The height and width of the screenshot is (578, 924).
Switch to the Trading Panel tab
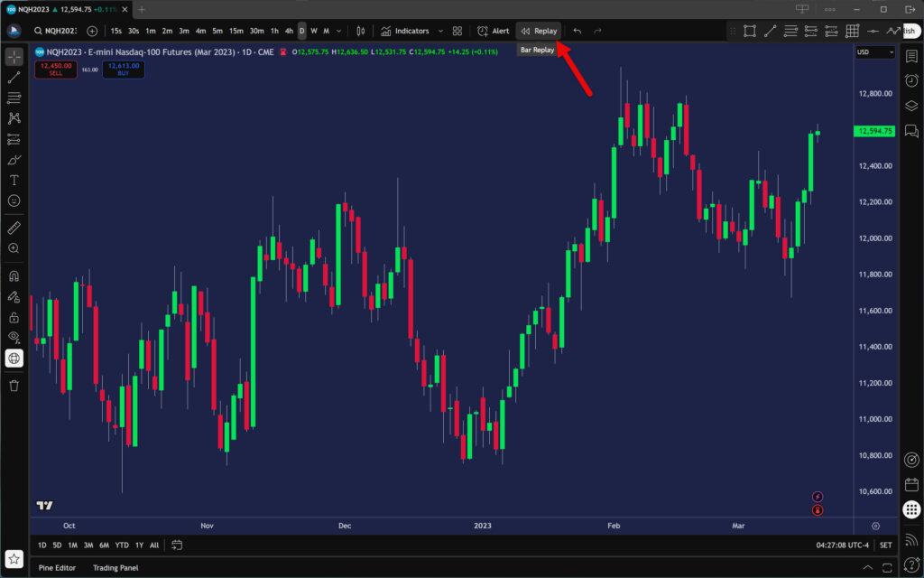[115, 567]
